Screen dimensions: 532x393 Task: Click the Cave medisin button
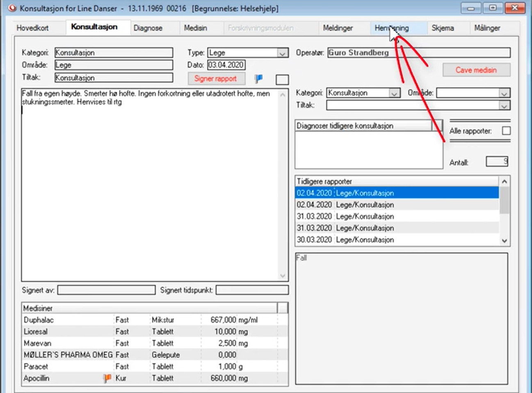click(x=476, y=70)
